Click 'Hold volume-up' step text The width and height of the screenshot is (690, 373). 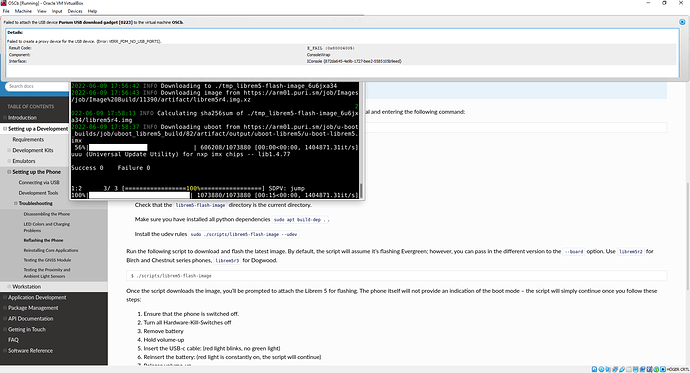[164, 340]
